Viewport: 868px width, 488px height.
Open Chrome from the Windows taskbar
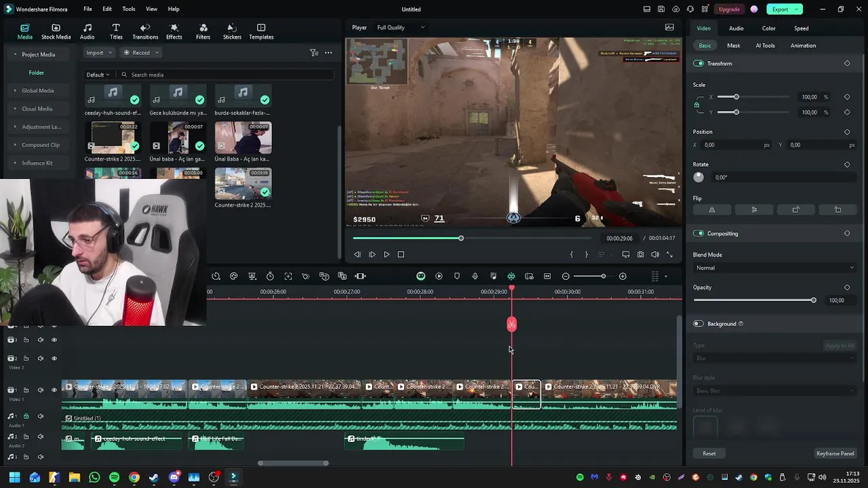[134, 477]
